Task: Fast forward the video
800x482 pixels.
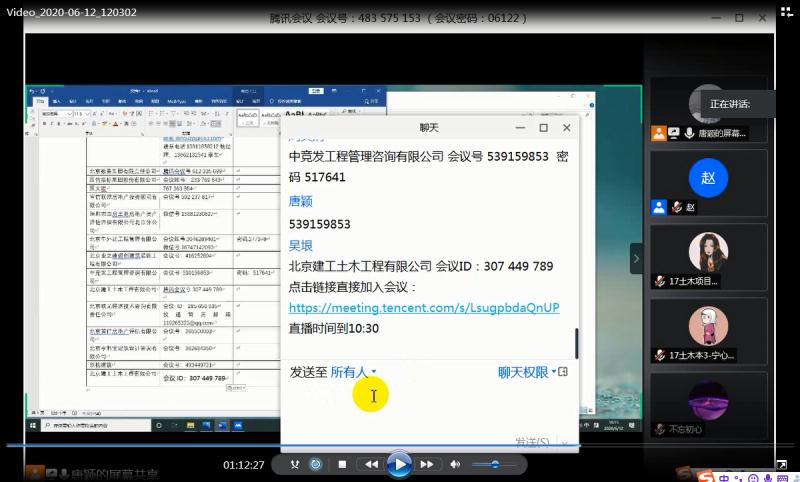Action: (427, 464)
